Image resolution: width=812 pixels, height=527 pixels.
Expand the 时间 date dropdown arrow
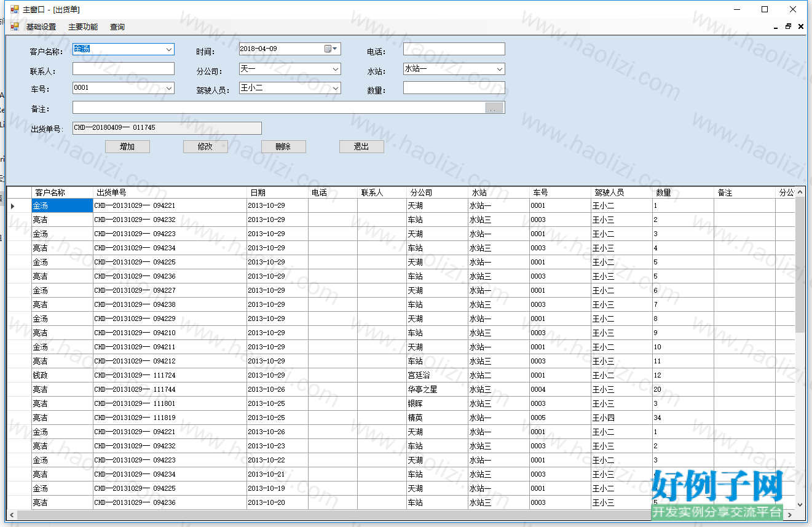(336, 49)
